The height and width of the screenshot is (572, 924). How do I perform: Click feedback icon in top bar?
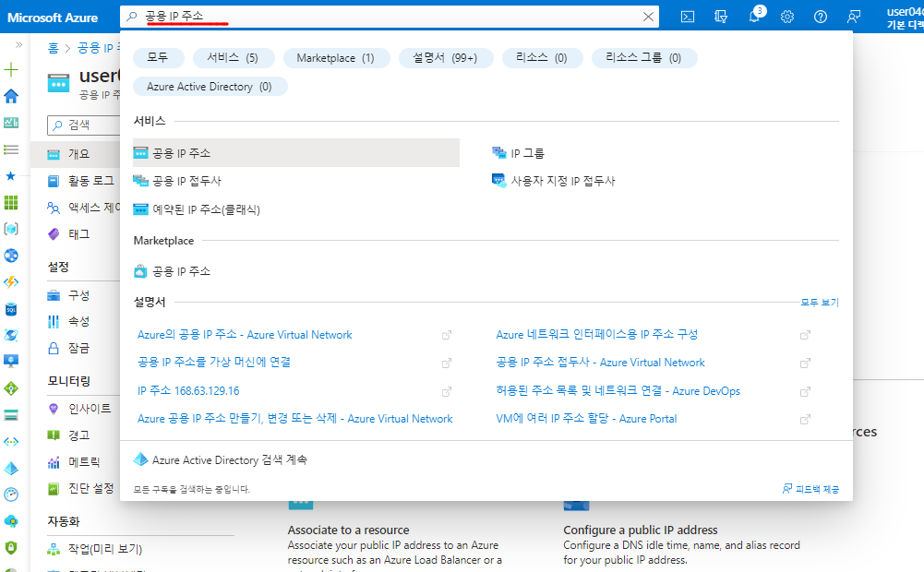tap(854, 17)
